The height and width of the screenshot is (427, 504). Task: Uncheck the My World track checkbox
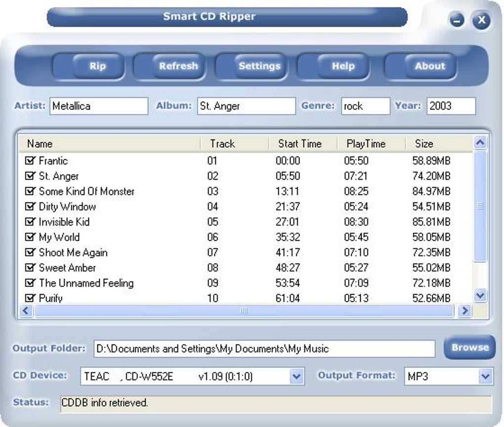(x=30, y=237)
